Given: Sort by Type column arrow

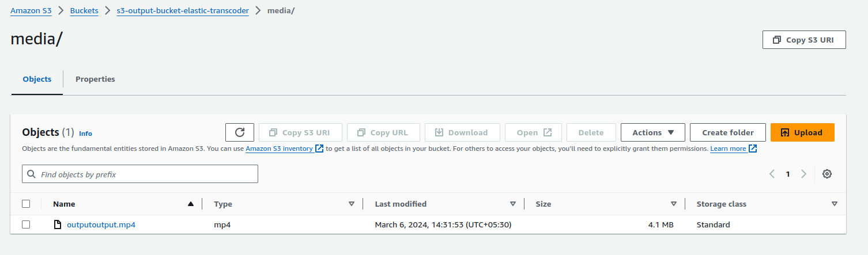Looking at the screenshot, I should click(352, 204).
